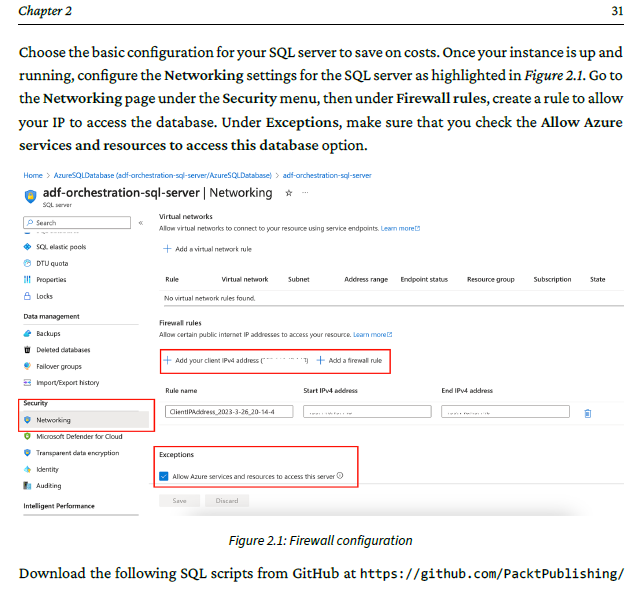This screenshot has height=591, width=643.
Task: Click the Subnet column header
Action: click(299, 279)
